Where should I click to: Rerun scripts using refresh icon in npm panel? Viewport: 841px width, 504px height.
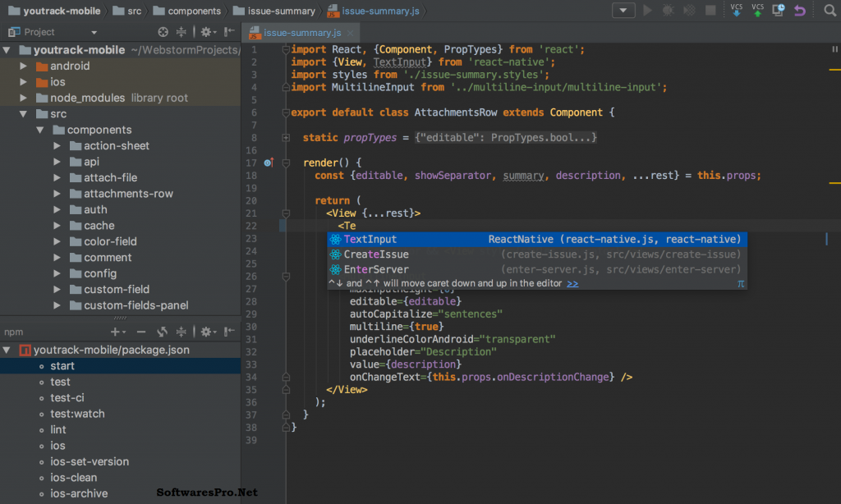tap(162, 332)
